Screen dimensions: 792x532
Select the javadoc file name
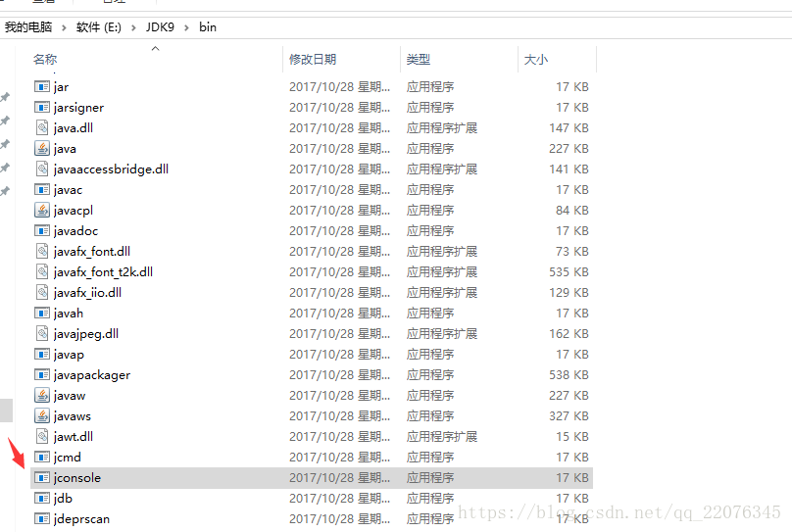coord(75,231)
